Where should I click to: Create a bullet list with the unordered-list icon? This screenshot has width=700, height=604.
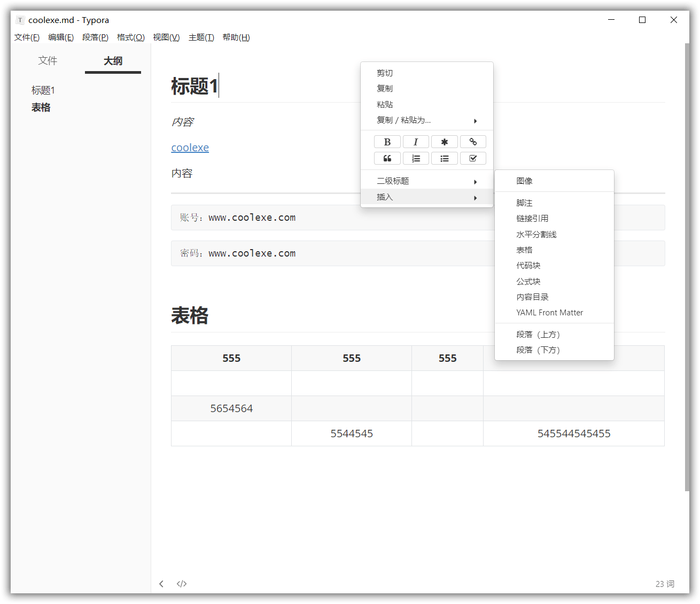click(x=444, y=158)
